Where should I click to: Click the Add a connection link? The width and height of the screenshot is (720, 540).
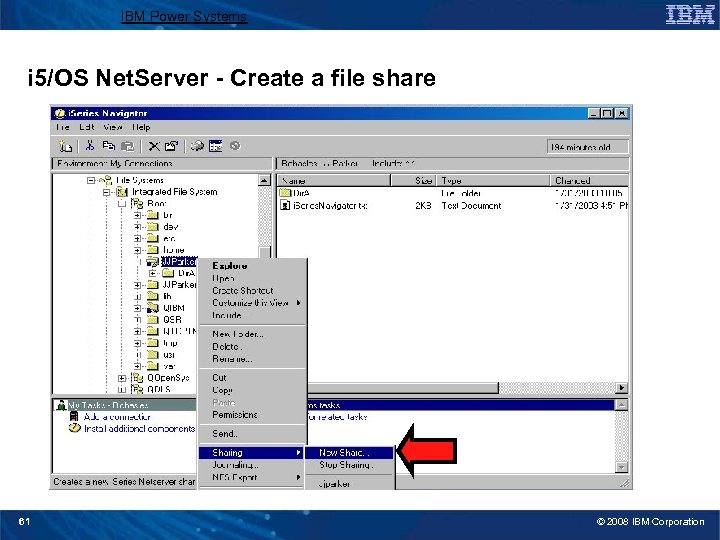pos(117,417)
